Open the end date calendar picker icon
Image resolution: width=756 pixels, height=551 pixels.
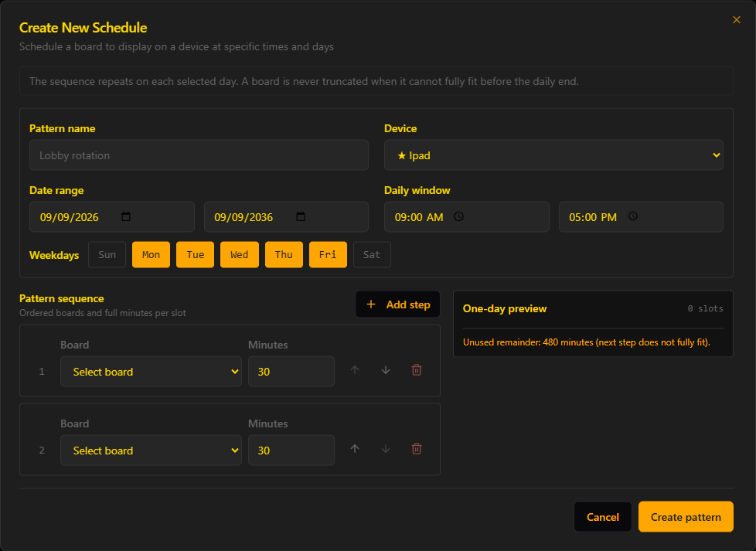(301, 216)
